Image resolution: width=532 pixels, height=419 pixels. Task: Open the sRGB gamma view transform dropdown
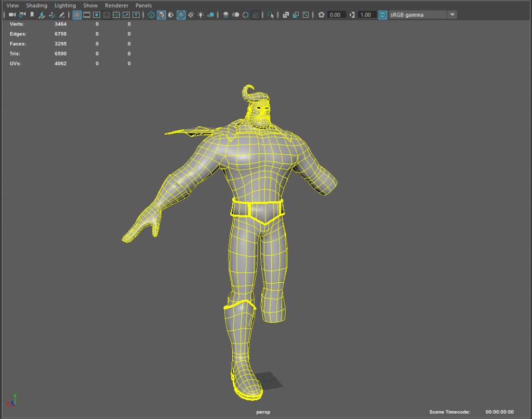[x=452, y=15]
